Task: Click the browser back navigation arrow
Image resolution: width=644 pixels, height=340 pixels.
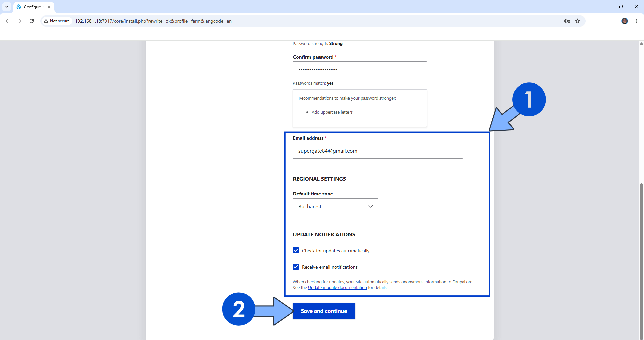Action: (x=7, y=21)
